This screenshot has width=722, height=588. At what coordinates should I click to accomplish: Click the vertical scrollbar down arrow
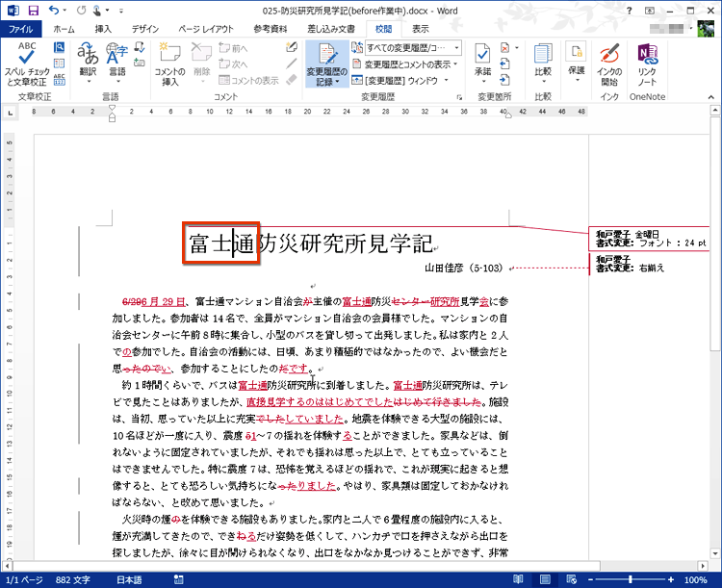[714, 553]
